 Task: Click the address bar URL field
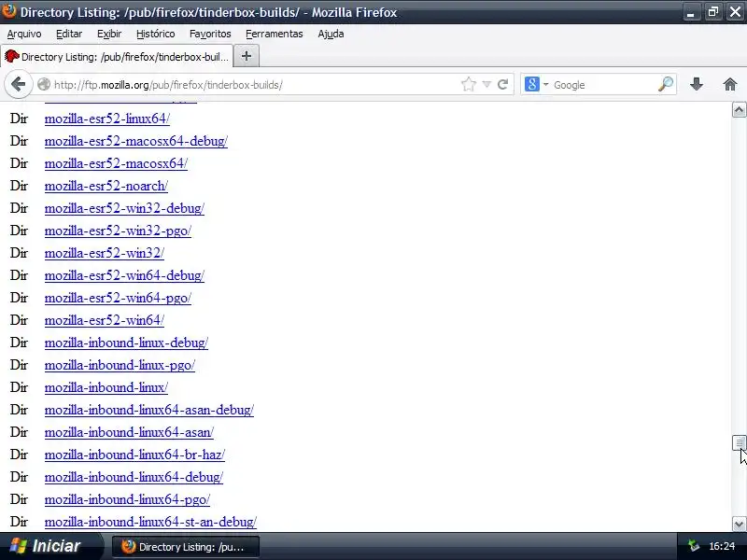pyautogui.click(x=255, y=85)
